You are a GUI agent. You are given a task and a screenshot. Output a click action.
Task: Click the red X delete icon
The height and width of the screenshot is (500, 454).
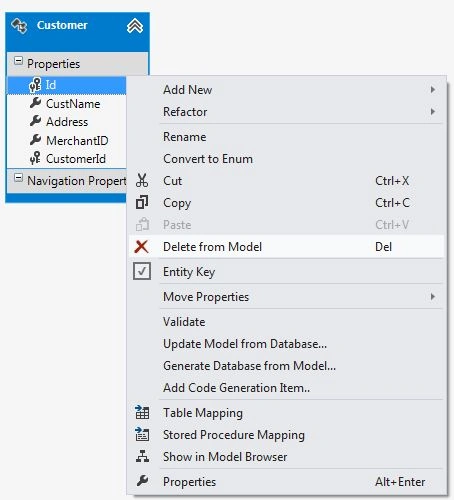[141, 247]
